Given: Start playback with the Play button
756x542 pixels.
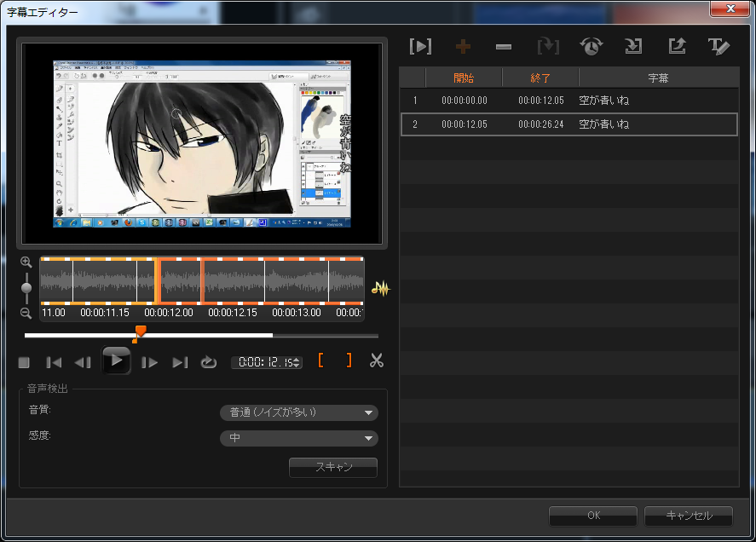Looking at the screenshot, I should click(116, 360).
